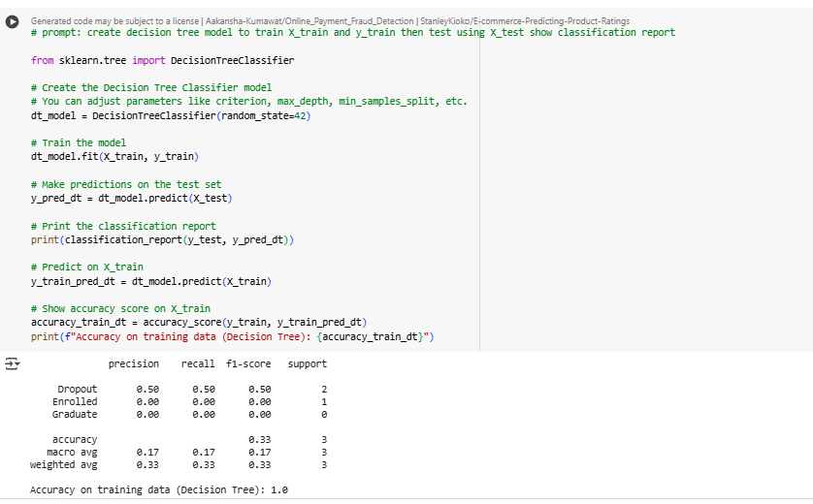Click the y_train_pred_dt assignment line

[x=151, y=282]
